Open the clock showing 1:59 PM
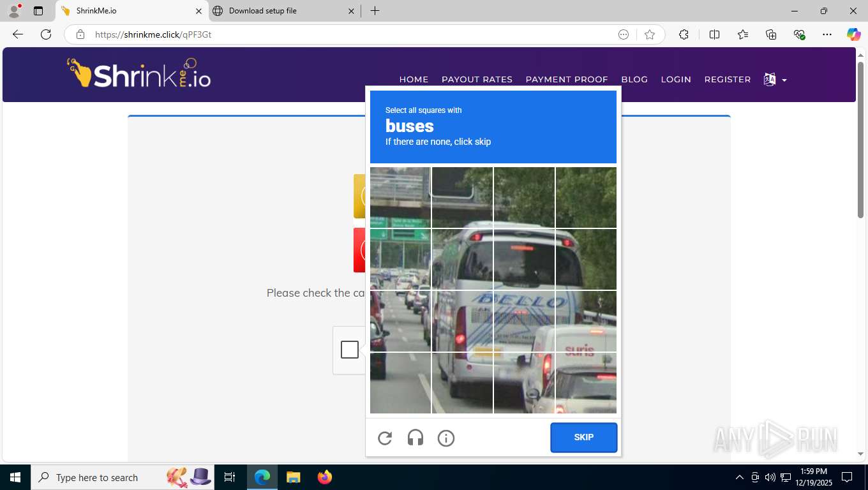Image resolution: width=868 pixels, height=490 pixels. coord(812,477)
